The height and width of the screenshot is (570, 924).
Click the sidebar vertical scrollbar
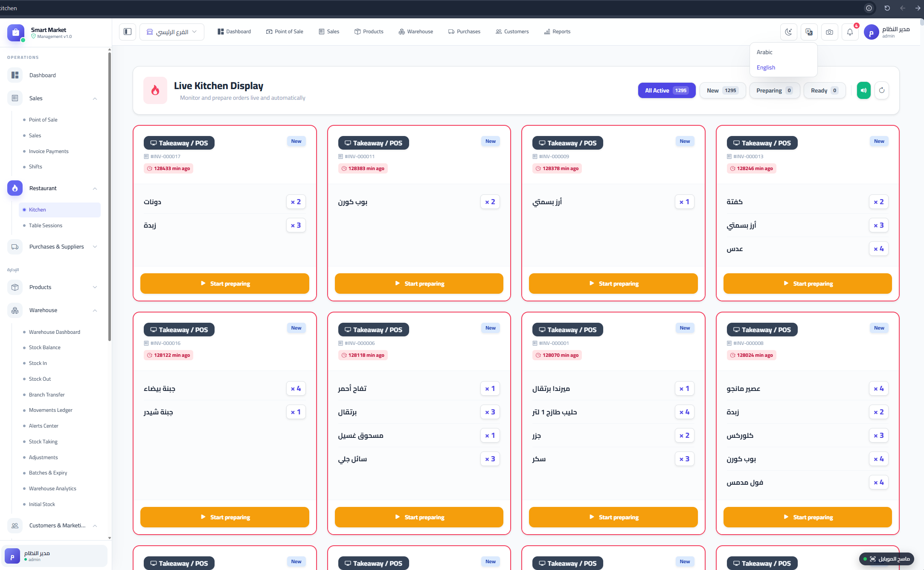coord(110,196)
